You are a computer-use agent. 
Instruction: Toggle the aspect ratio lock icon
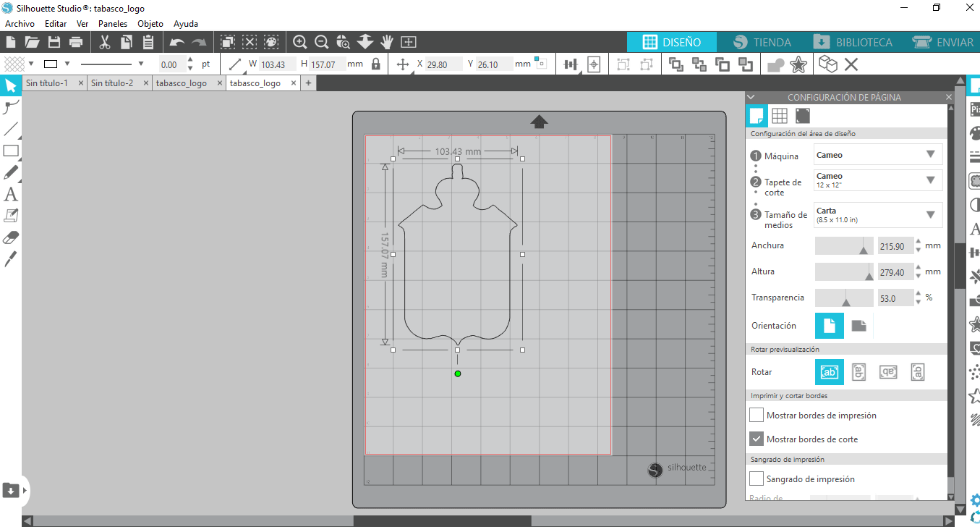click(x=375, y=64)
